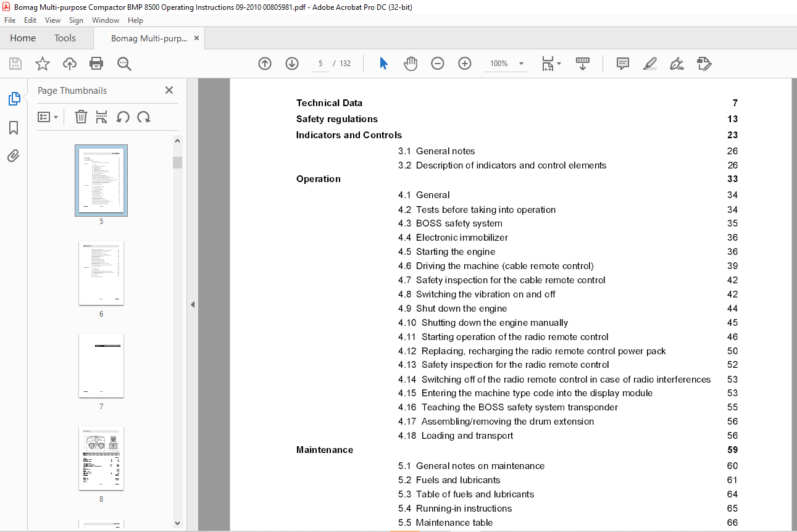Click 'Safety regulations' contents entry
Image resolution: width=797 pixels, height=532 pixels.
(x=336, y=119)
